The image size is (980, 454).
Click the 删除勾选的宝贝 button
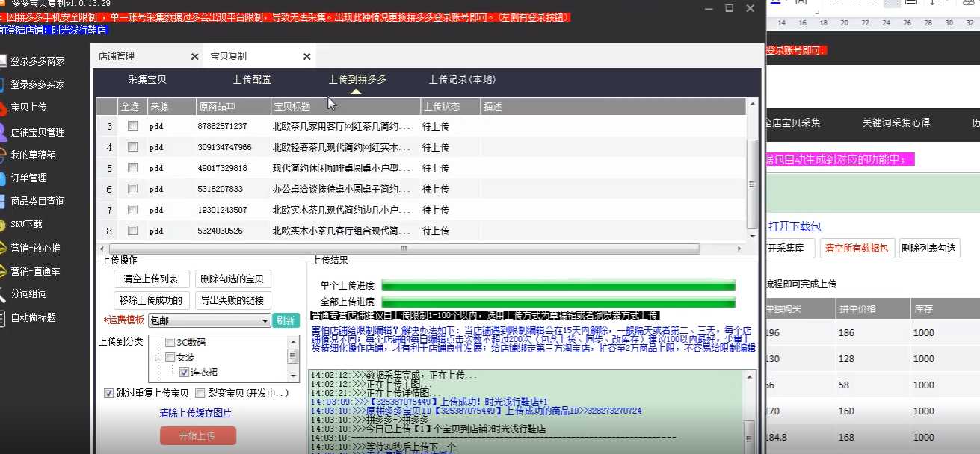tap(233, 279)
